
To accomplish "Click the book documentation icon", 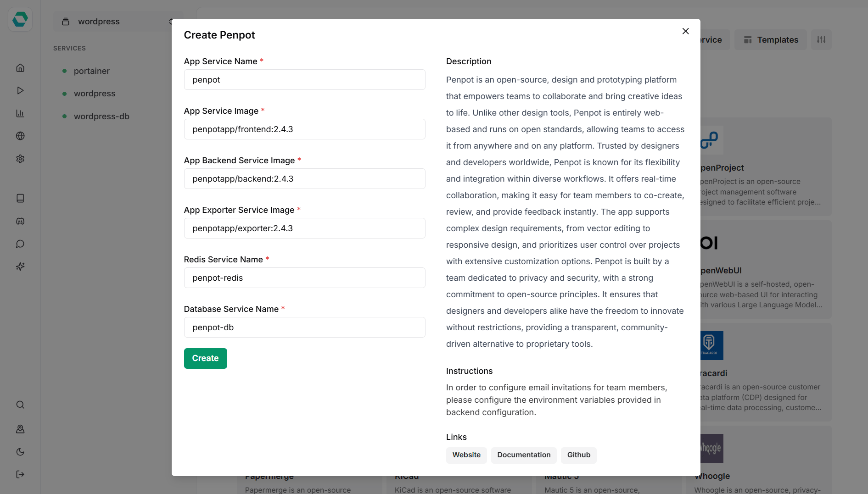I will pyautogui.click(x=20, y=198).
